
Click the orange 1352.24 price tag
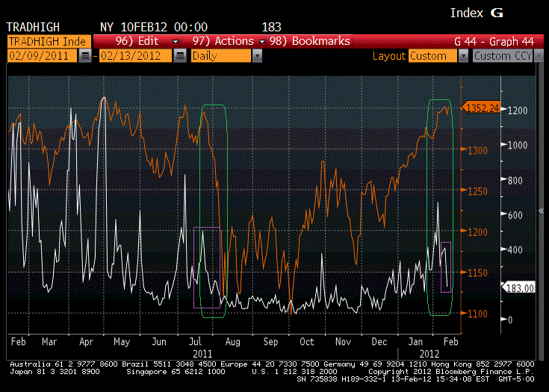click(x=481, y=108)
